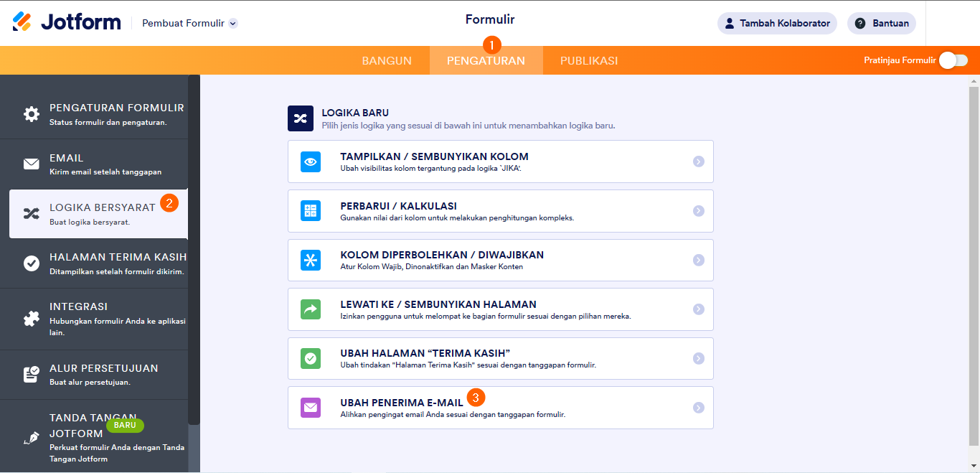Switch to the PUBLIKASI tab
The image size is (980, 473).
click(589, 60)
